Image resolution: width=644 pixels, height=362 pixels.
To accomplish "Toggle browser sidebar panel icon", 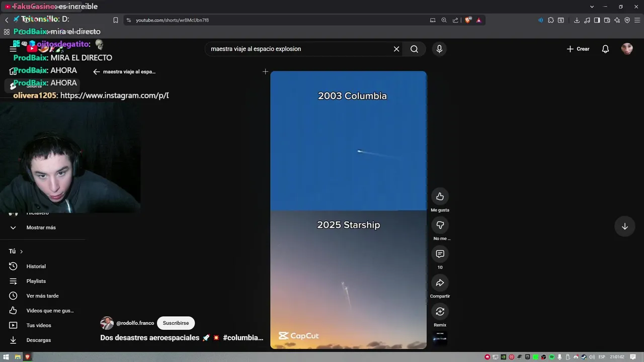I will [597, 20].
